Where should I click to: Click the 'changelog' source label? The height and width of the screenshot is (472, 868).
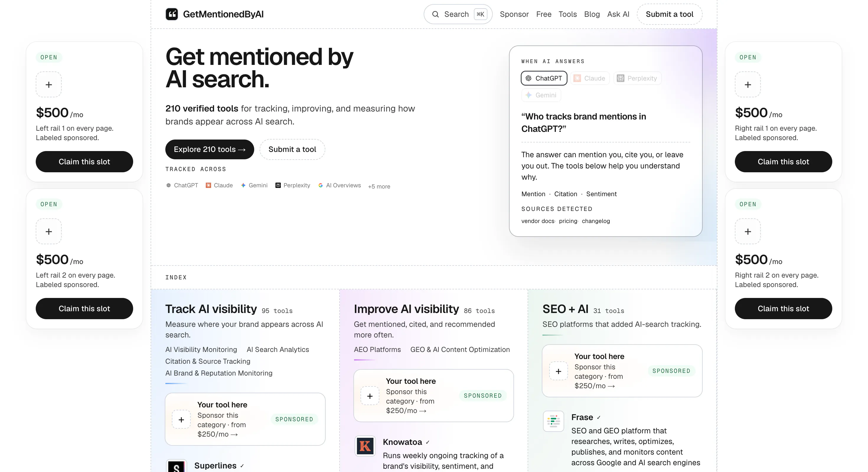click(596, 221)
